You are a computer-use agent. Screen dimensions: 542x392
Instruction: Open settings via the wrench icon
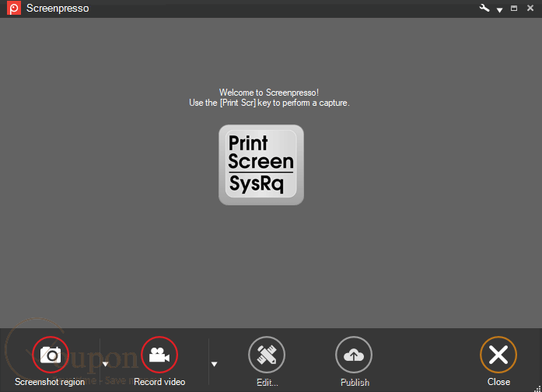[x=484, y=8]
